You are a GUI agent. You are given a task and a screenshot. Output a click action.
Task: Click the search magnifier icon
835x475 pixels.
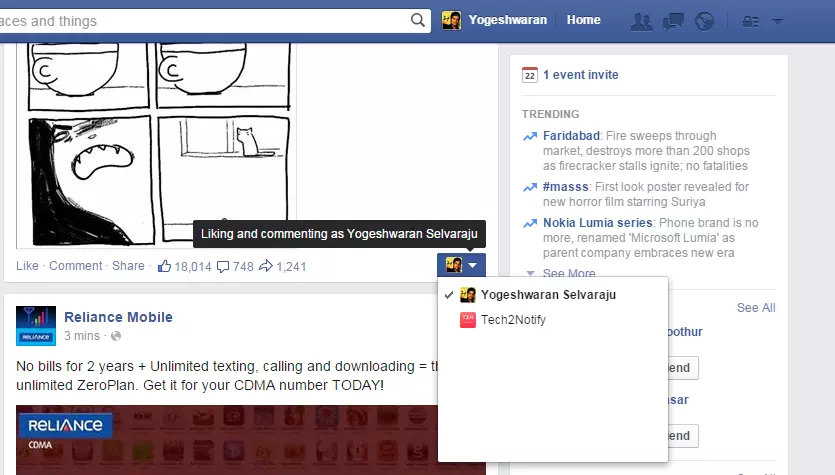[x=418, y=20]
